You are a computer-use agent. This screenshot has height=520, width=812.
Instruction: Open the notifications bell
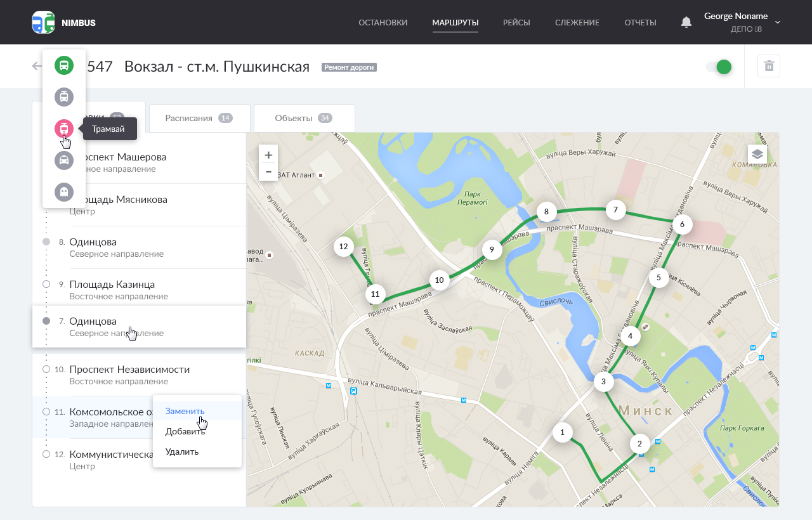686,22
